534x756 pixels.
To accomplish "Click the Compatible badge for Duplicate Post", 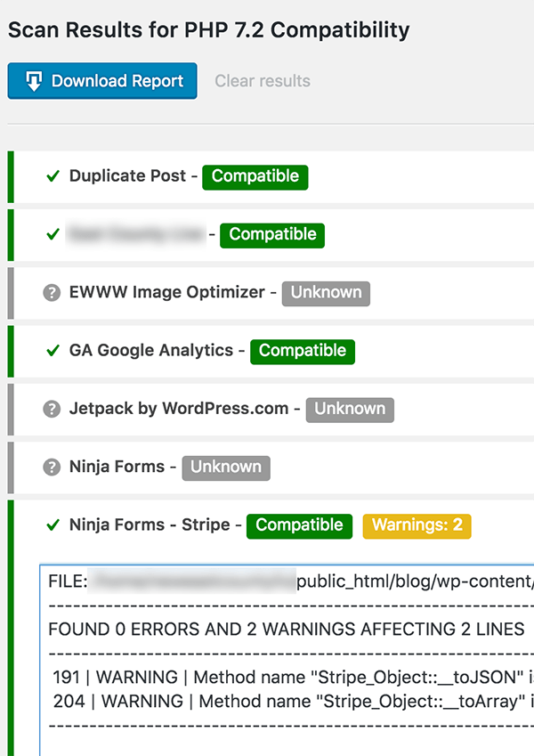I will point(255,176).
